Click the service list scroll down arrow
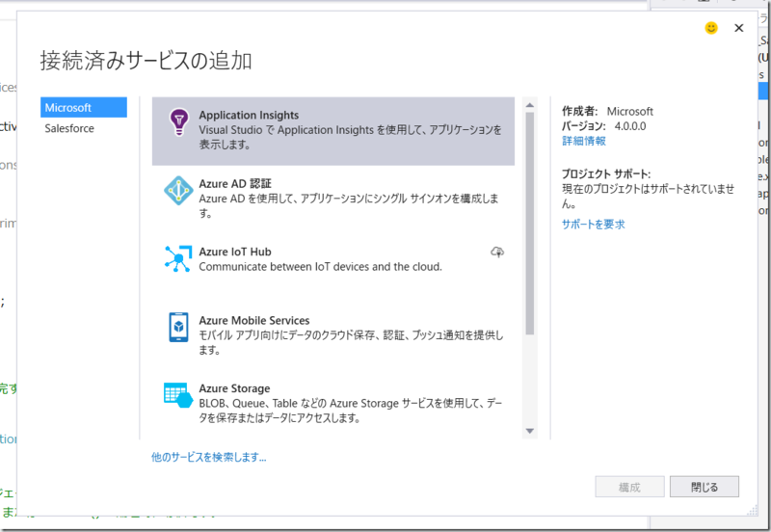Viewport: 771px width, 532px height. point(529,431)
